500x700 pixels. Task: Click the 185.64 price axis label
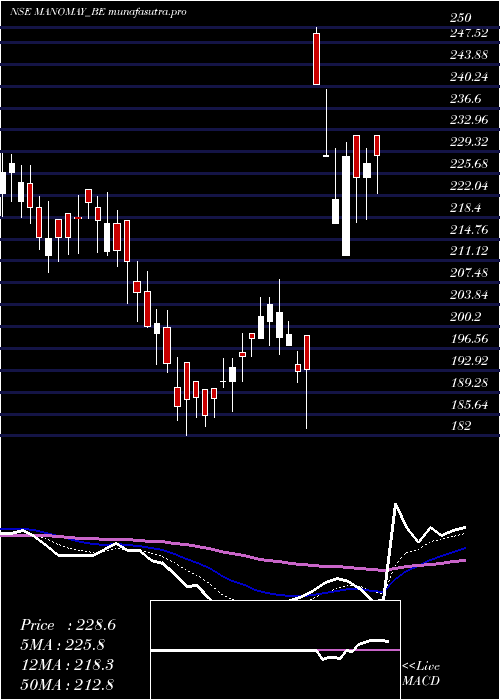pyautogui.click(x=469, y=404)
